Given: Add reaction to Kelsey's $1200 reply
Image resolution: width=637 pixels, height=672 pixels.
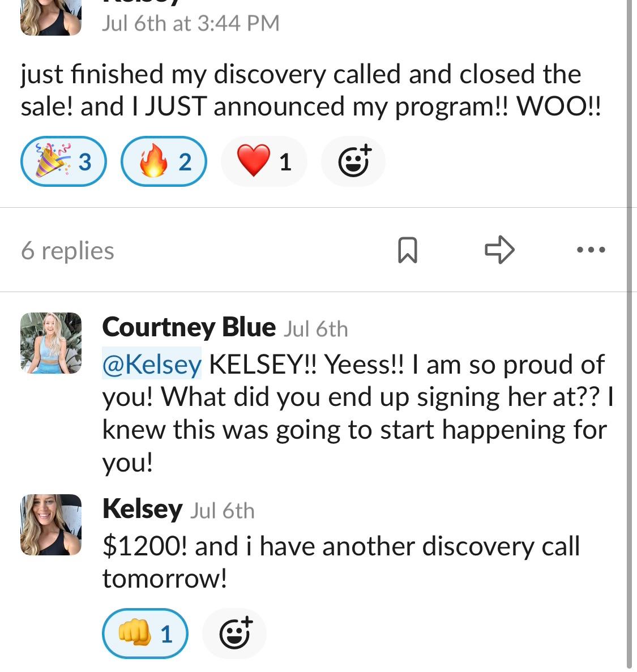Looking at the screenshot, I should click(234, 634).
